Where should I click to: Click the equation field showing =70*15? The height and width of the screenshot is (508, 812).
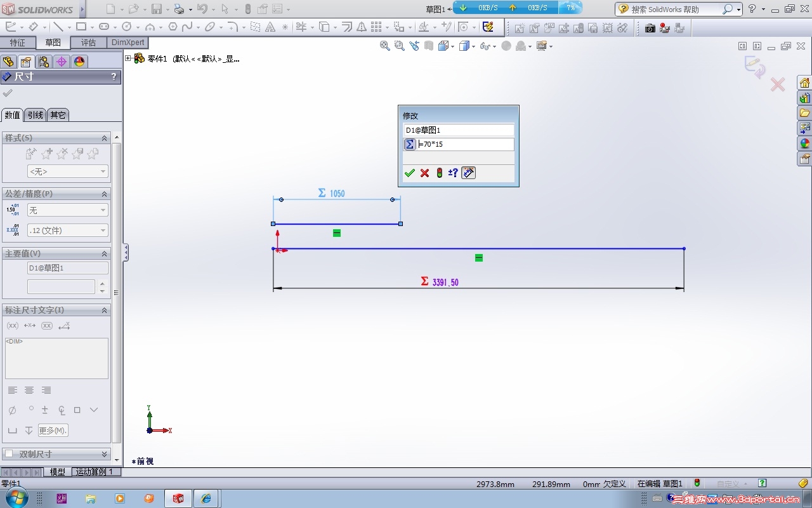point(465,144)
